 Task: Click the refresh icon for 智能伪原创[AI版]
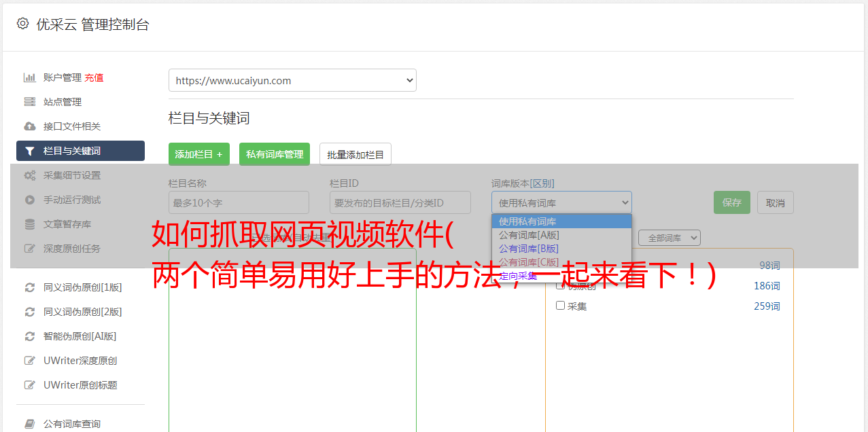coord(30,336)
